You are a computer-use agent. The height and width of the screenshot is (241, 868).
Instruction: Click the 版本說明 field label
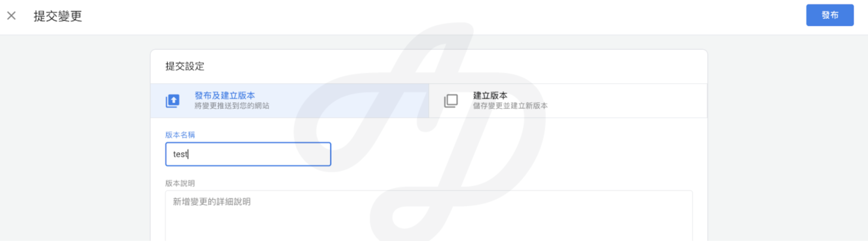(x=180, y=183)
